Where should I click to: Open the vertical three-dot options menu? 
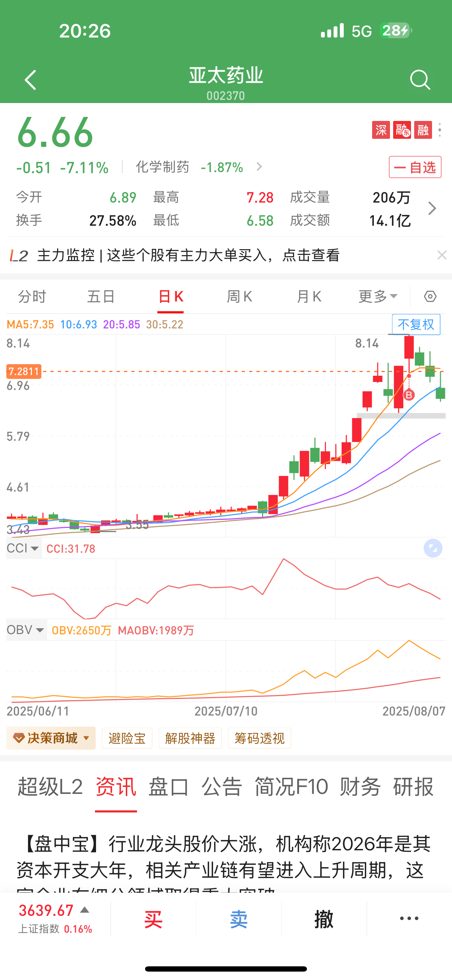[440, 130]
